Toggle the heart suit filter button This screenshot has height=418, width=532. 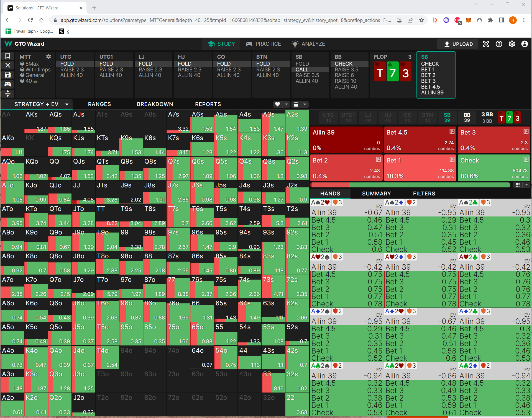[277, 104]
